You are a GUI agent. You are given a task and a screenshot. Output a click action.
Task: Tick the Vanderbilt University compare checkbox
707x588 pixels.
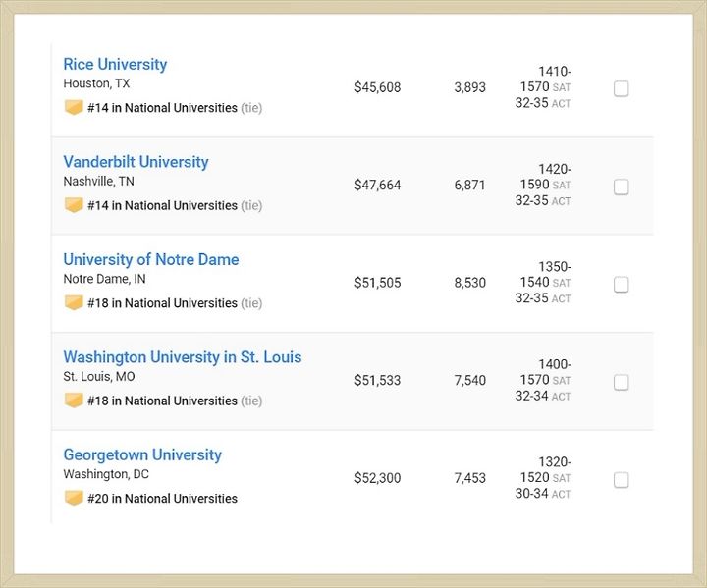[x=621, y=187]
